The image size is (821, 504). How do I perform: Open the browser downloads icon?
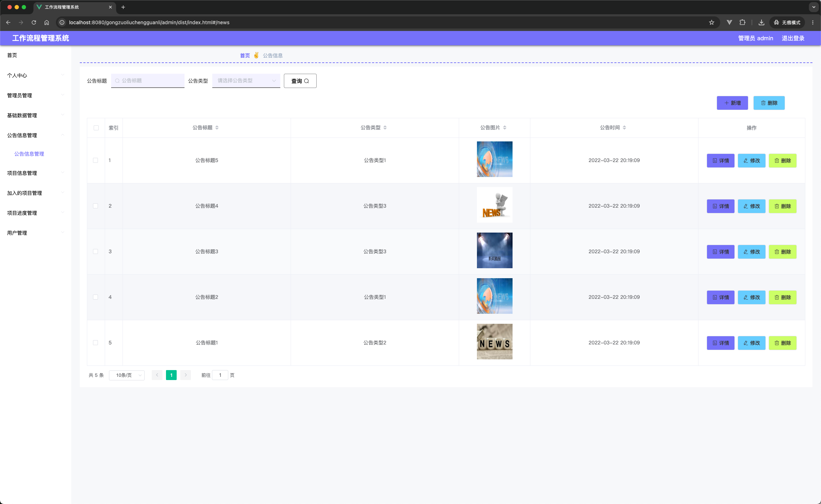762,22
